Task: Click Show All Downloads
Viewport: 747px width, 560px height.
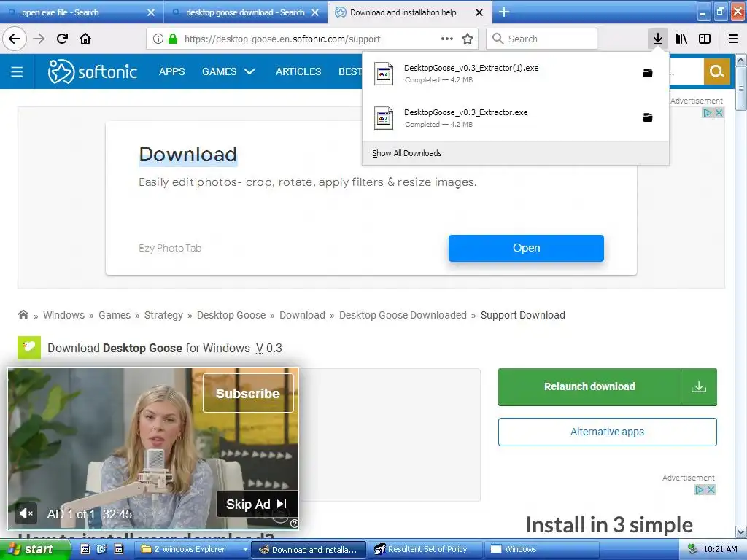Action: (x=407, y=153)
